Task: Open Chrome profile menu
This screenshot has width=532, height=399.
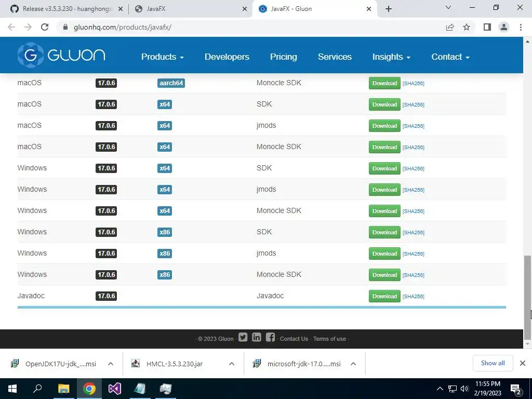Action: click(504, 27)
